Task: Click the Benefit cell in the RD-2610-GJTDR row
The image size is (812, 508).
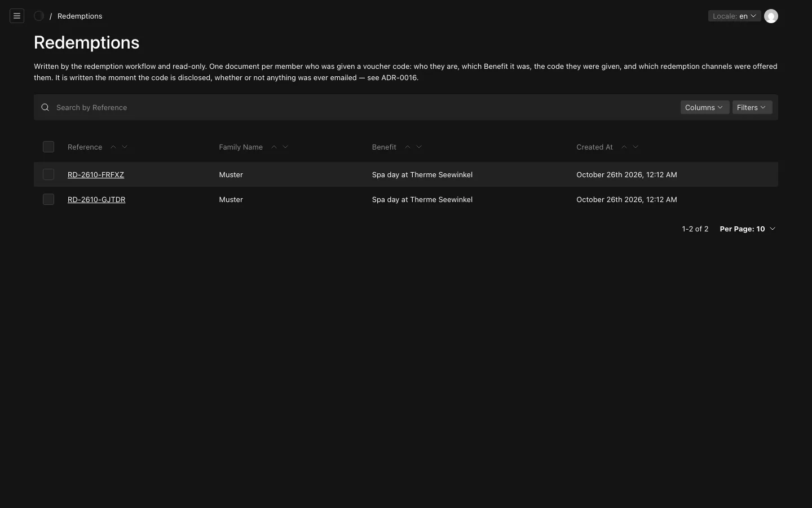Action: (422, 199)
